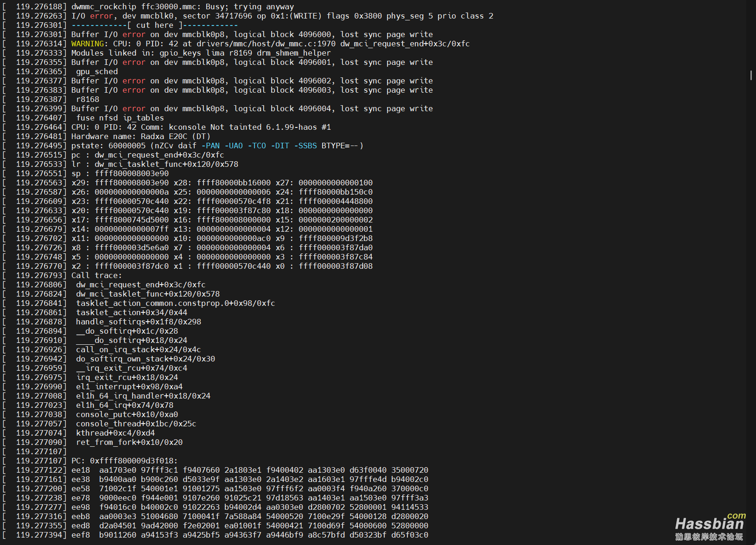Click the 'fuse nfsd ip_tables' line
The height and width of the screenshot is (545, 756).
click(120, 118)
